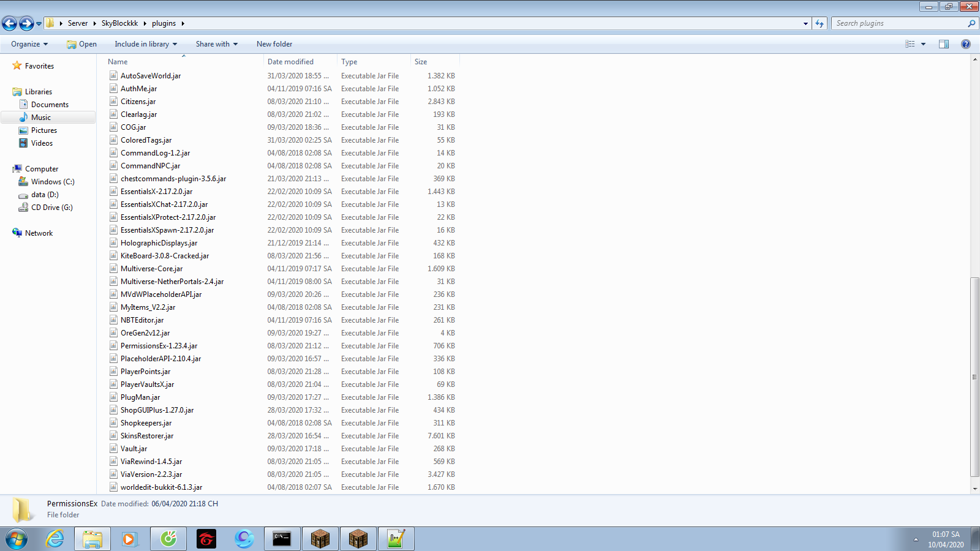Expand the address bar history dropdown
The image size is (980, 551).
(805, 23)
